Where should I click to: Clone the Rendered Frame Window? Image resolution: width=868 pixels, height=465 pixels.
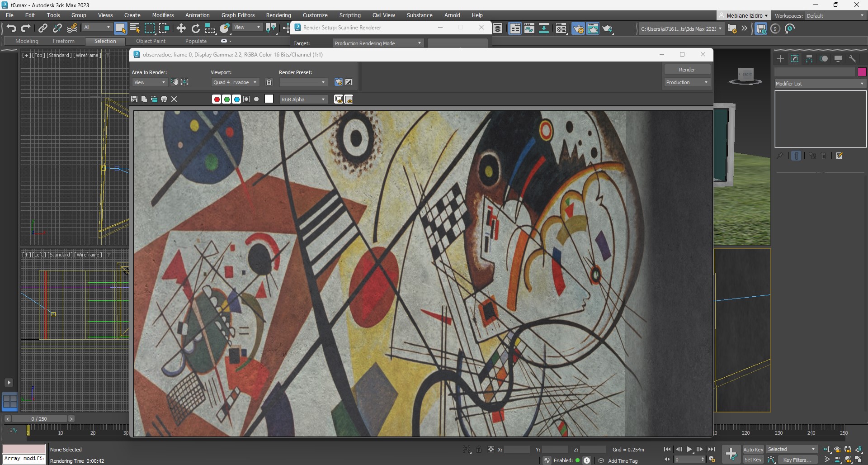coord(154,99)
